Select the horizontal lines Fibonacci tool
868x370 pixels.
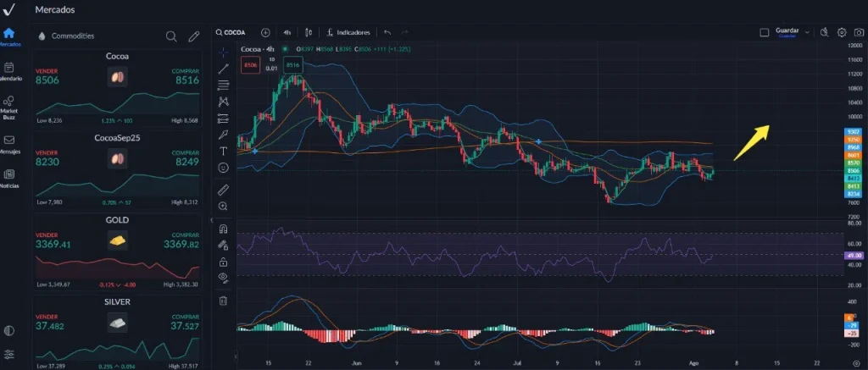[x=223, y=86]
